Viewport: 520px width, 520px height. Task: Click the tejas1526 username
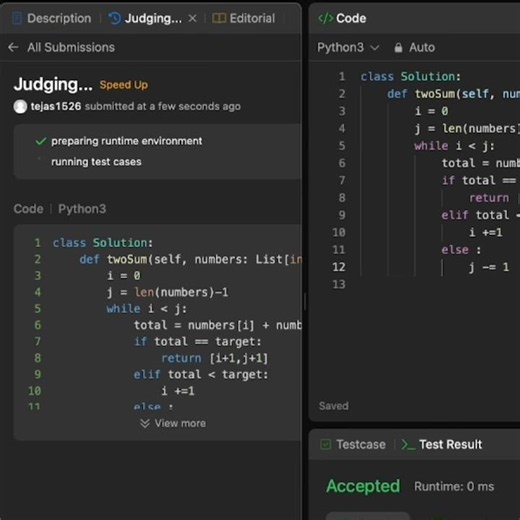tap(56, 106)
